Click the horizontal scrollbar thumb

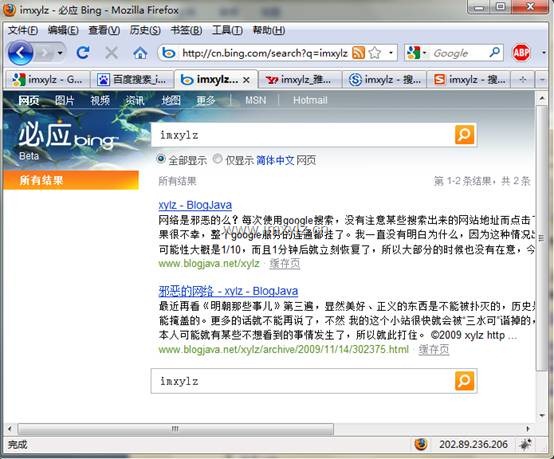point(176,429)
